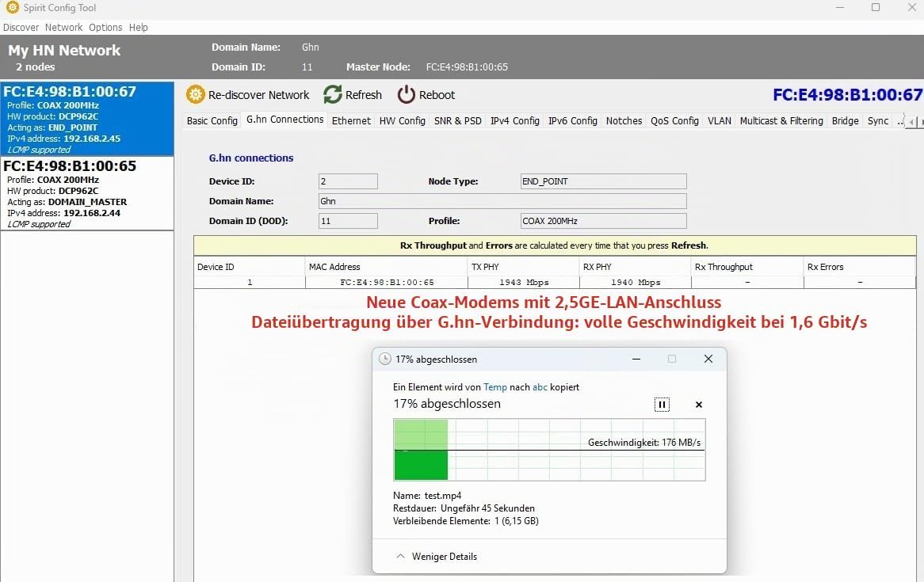Click the RX PHY column header
Image resolution: width=924 pixels, height=582 pixels.
coord(636,267)
